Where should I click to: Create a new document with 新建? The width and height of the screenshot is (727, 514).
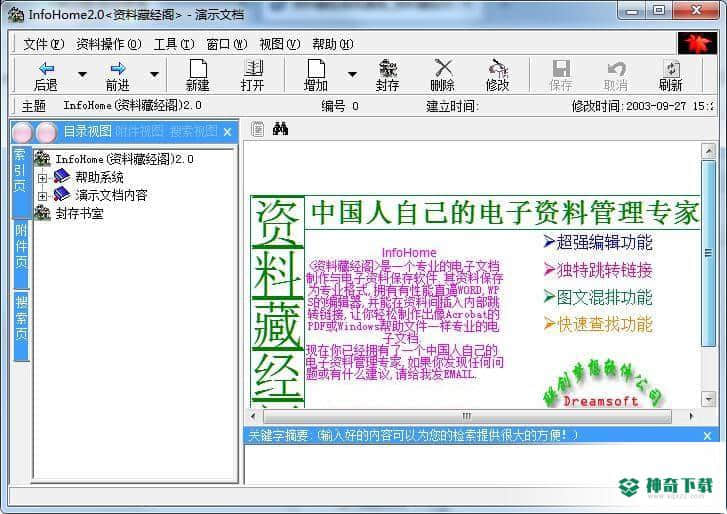[198, 75]
